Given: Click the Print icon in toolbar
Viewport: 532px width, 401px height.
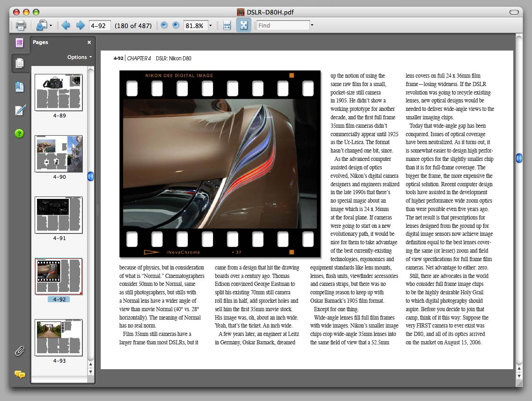Looking at the screenshot, I should pyautogui.click(x=21, y=25).
